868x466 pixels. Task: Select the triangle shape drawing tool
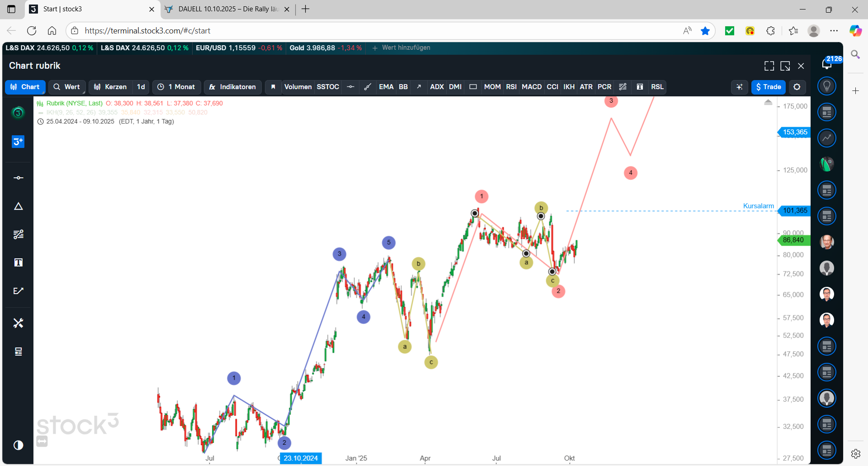[x=18, y=206]
